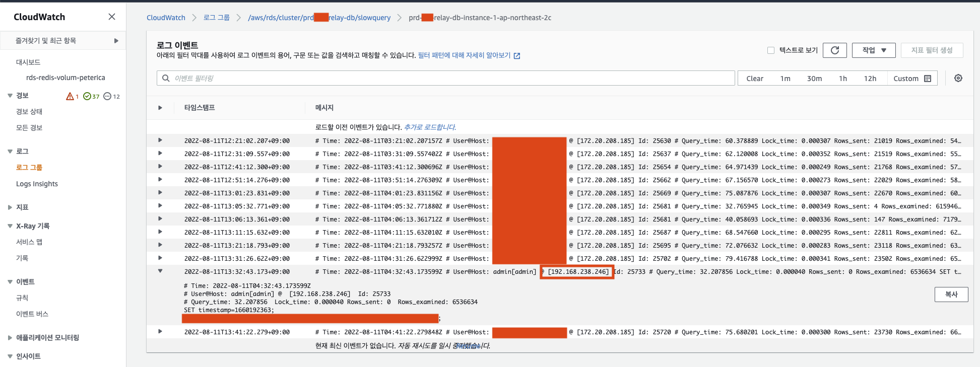The height and width of the screenshot is (367, 980).
Task: Expand log row 13:01:23.831
Action: pyautogui.click(x=160, y=193)
